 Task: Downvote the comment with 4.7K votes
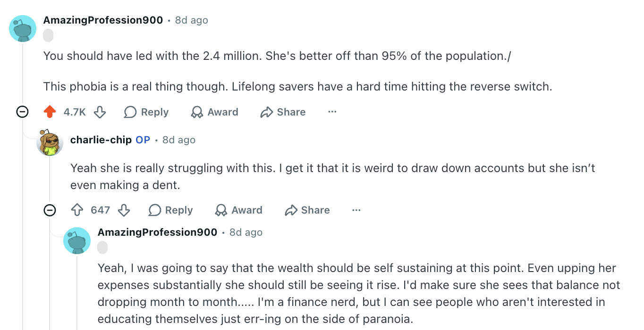click(100, 112)
